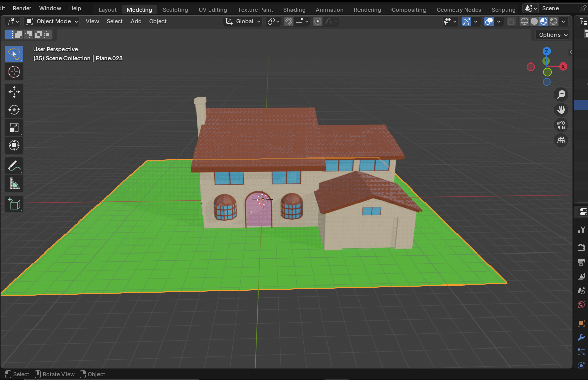Open the viewport Add menu
This screenshot has height=380, width=588.
coord(136,21)
